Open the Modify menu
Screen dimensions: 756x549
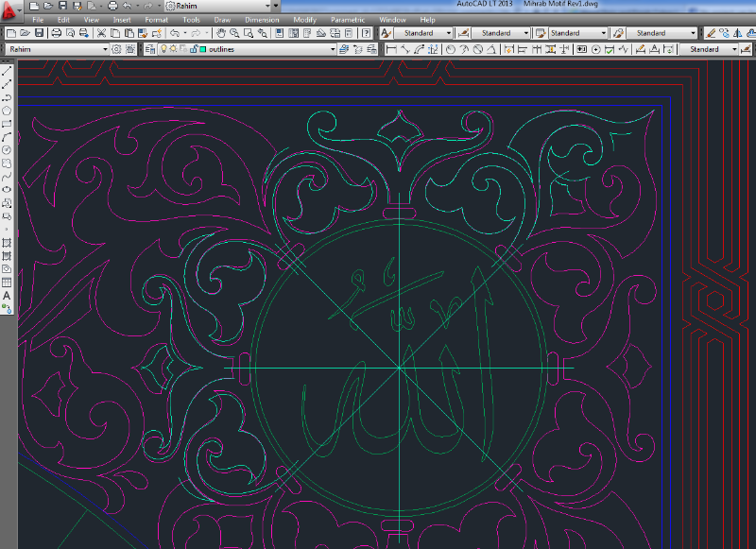pos(304,20)
